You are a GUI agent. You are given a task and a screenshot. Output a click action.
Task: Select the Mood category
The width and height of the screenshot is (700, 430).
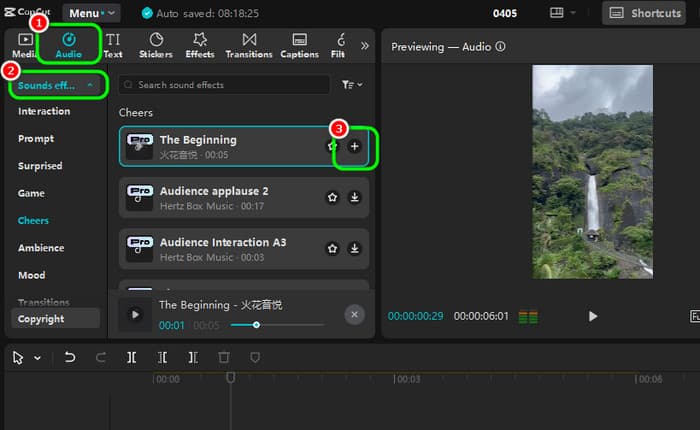click(31, 275)
